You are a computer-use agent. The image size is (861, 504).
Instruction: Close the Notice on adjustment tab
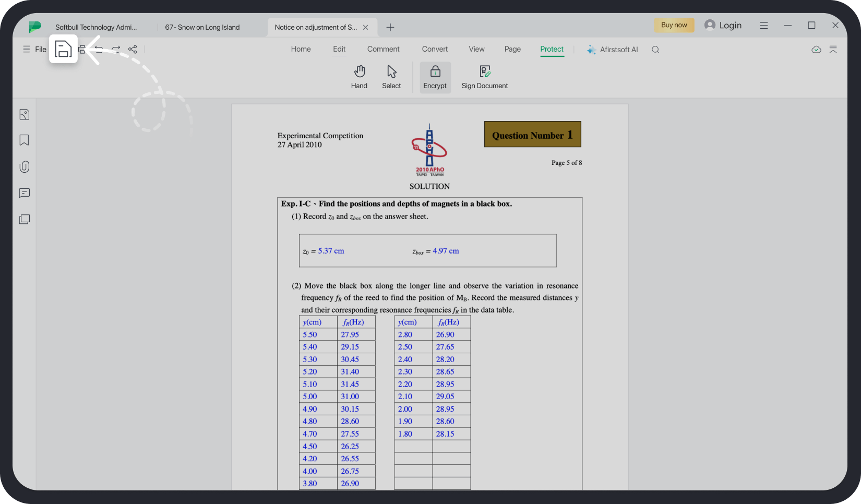[366, 27]
